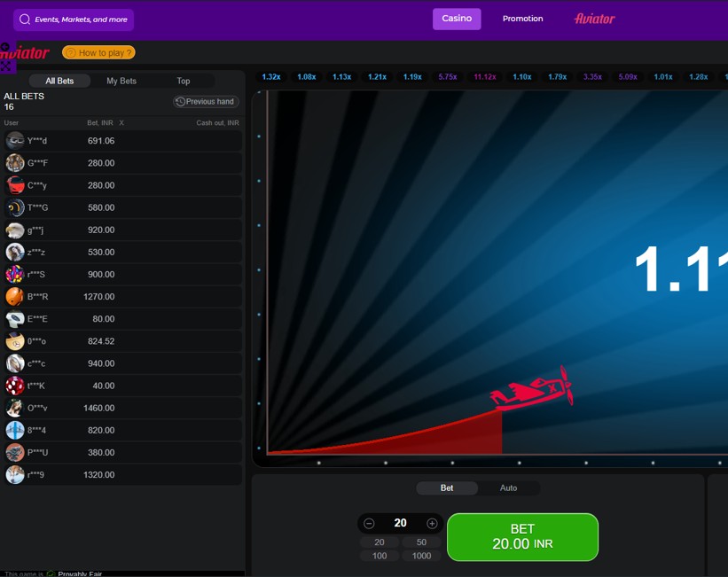Viewport: 728px width, 577px height.
Task: Increase bet amount with plus icon
Action: 432,524
